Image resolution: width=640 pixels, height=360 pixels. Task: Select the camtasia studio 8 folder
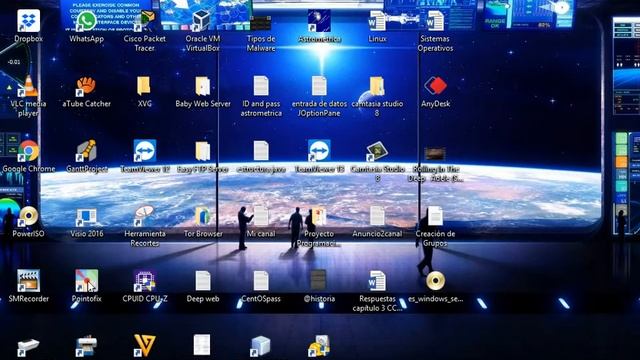pyautogui.click(x=377, y=96)
